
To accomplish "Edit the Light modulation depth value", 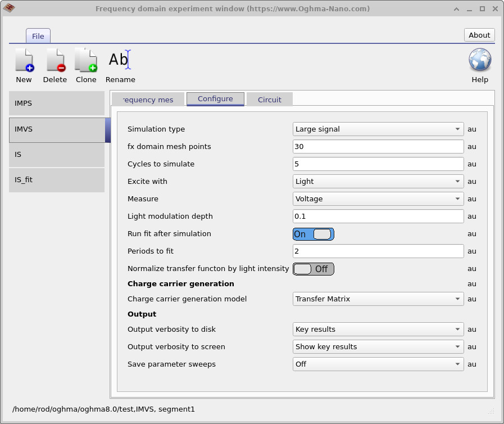I will click(x=378, y=216).
